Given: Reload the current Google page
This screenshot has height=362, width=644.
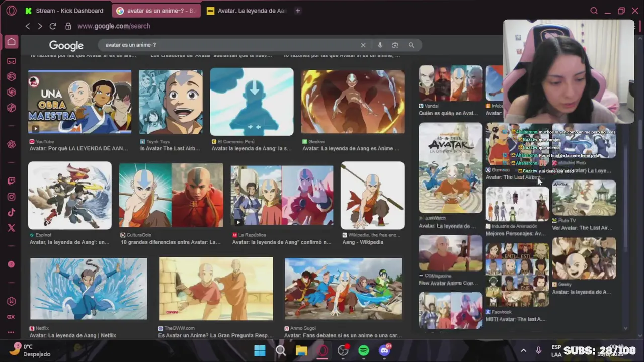Looking at the screenshot, I should point(53,26).
